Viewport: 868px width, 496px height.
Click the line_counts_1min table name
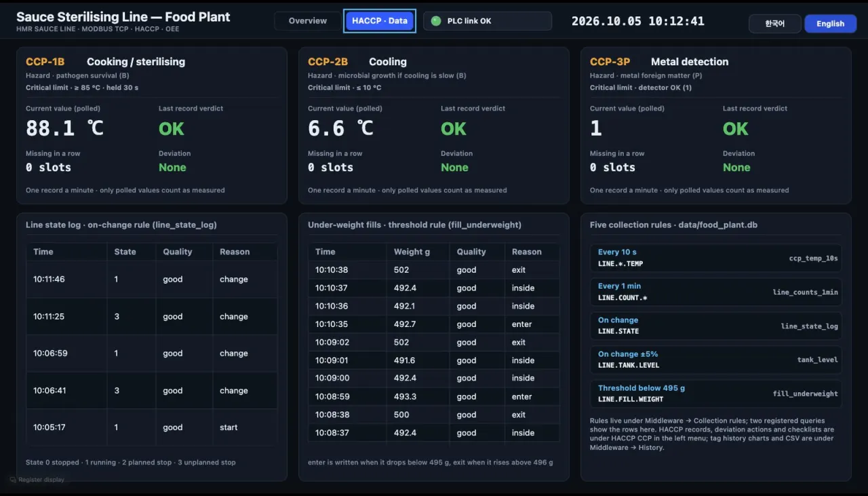coord(805,292)
